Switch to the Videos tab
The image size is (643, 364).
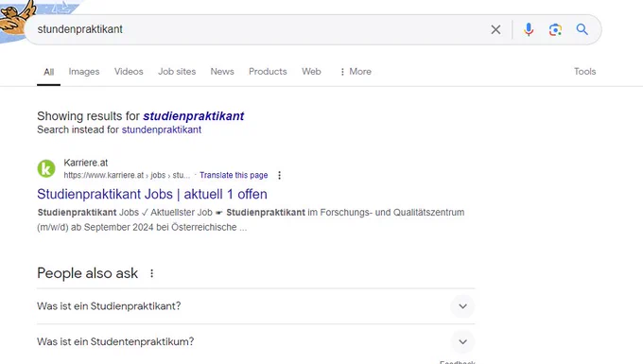[129, 71]
